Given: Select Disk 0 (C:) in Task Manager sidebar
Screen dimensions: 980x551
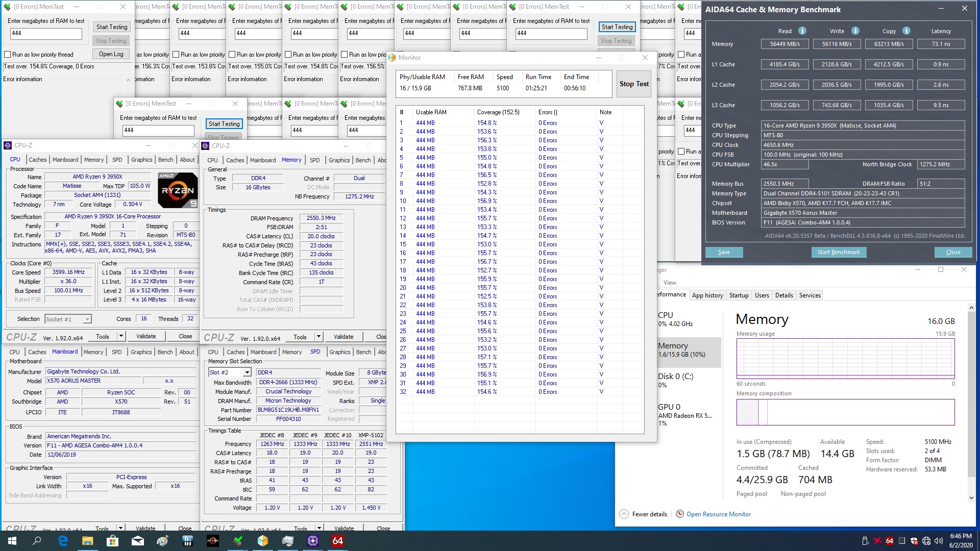Looking at the screenshot, I should point(688,380).
